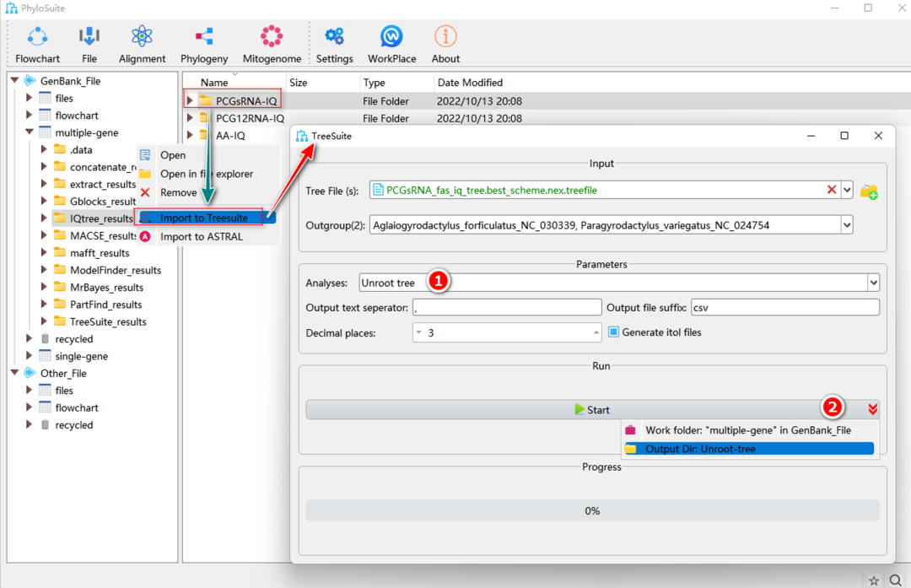This screenshot has height=588, width=911.
Task: Click the TreeSuite window title icon
Action: 302,136
